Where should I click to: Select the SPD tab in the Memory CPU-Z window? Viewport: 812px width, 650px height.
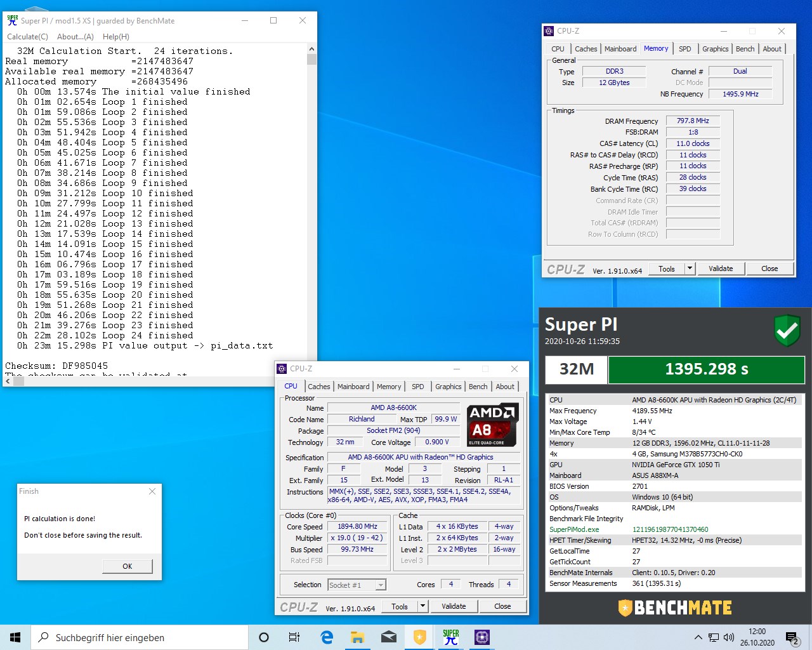(685, 49)
